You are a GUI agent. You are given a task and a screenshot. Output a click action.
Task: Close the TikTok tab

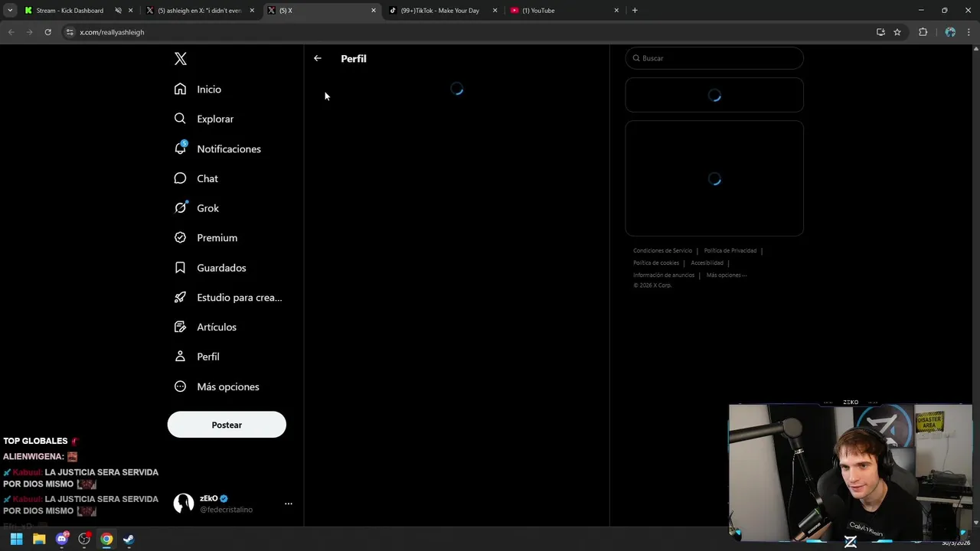click(495, 11)
